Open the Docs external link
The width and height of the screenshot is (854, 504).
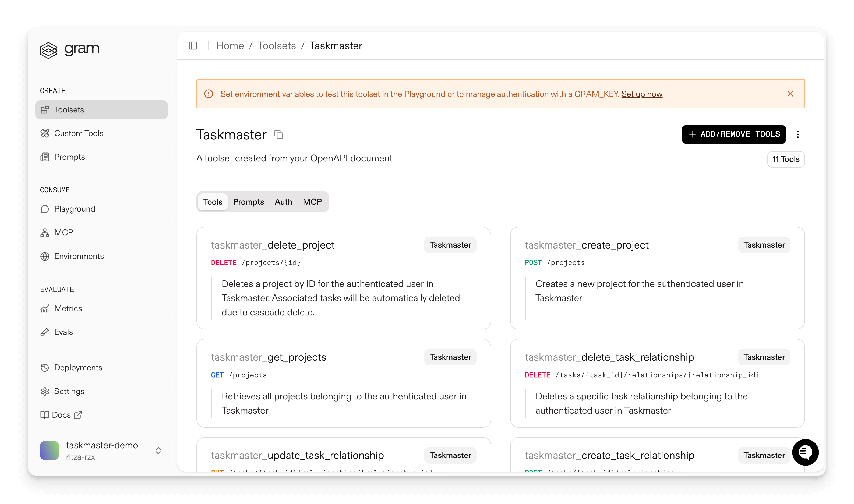pyautogui.click(x=62, y=415)
